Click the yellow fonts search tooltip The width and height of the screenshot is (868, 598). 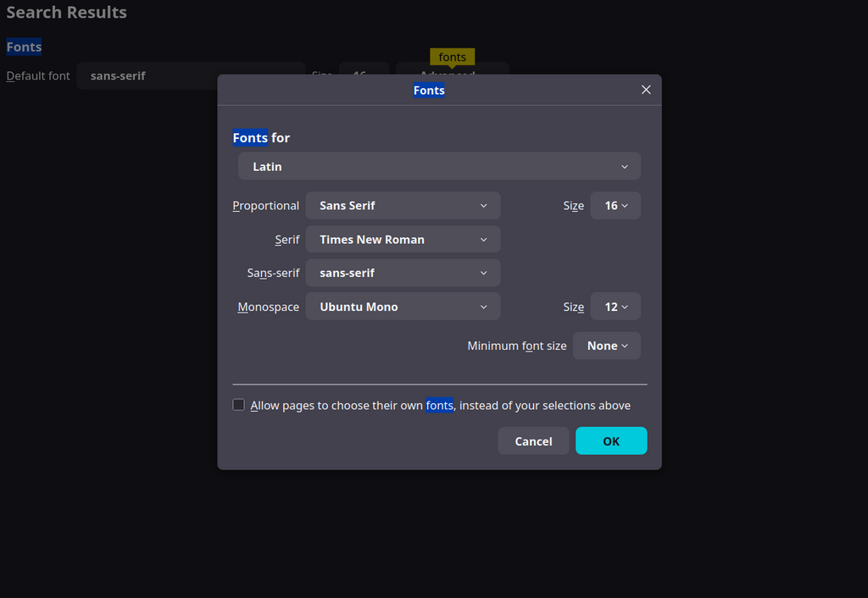tap(453, 57)
